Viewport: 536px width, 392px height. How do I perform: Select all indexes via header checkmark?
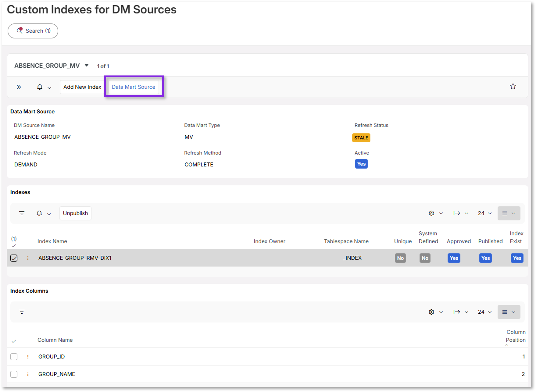tap(14, 246)
